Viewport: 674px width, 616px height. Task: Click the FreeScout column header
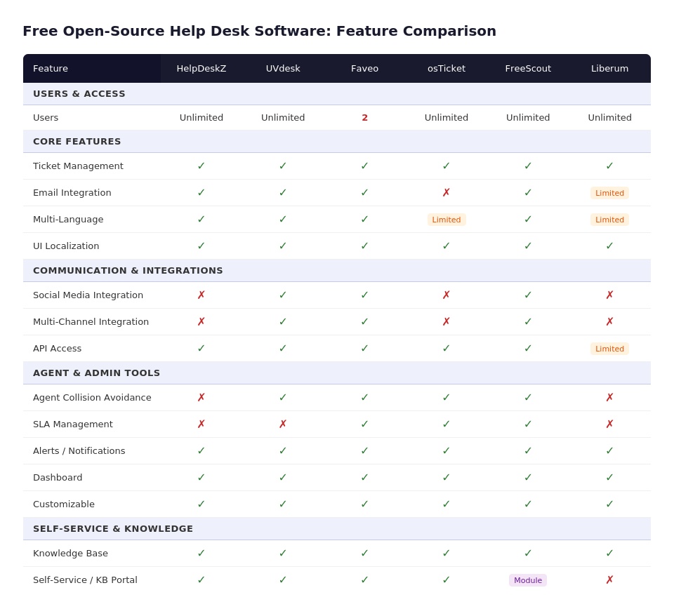click(528, 68)
